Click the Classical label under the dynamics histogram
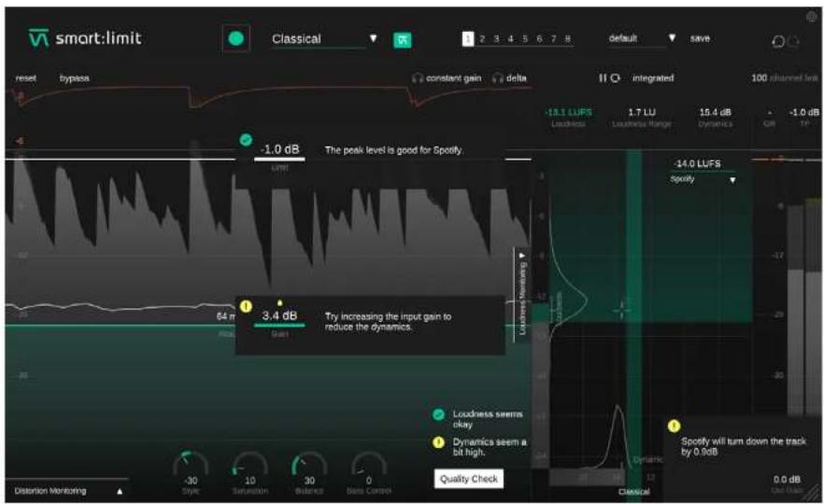Screen dimensions: 824x504 pos(633,492)
